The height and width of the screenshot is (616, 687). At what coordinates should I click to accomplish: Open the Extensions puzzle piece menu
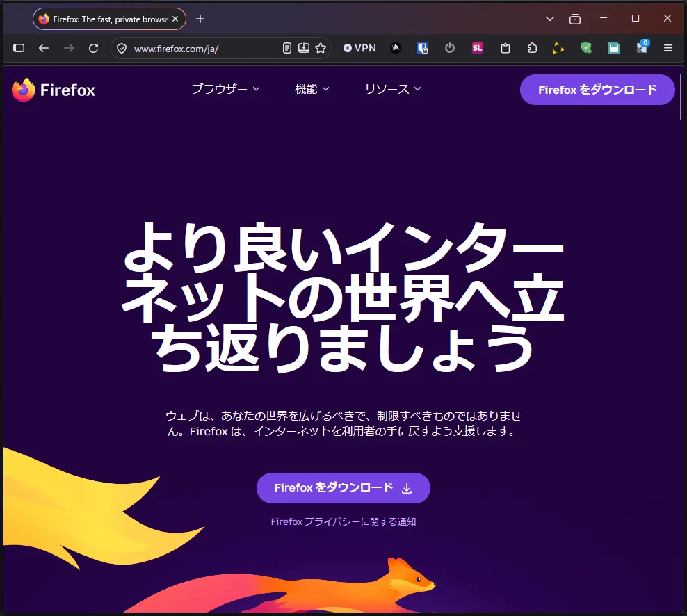[x=532, y=48]
